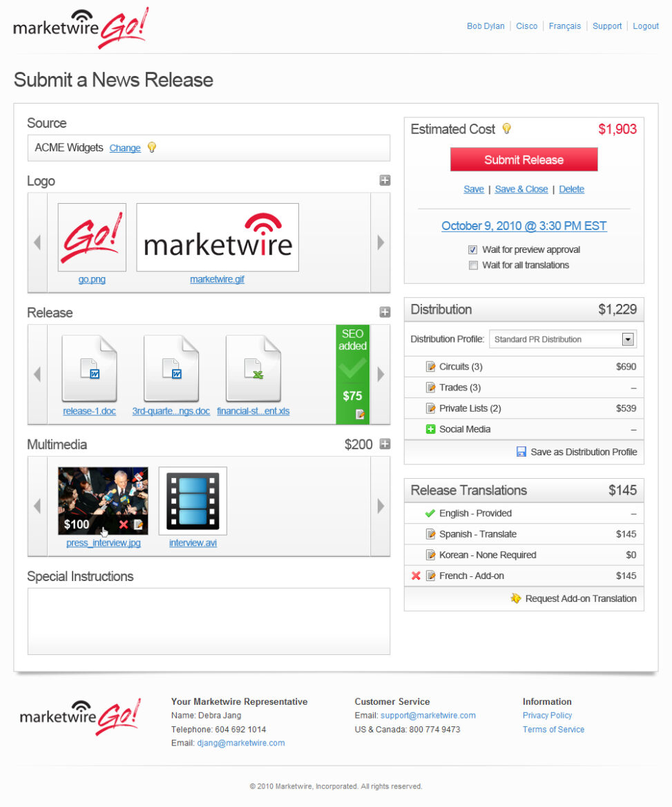Add Social Media with green plus icon
This screenshot has height=807, width=672.
(x=431, y=429)
